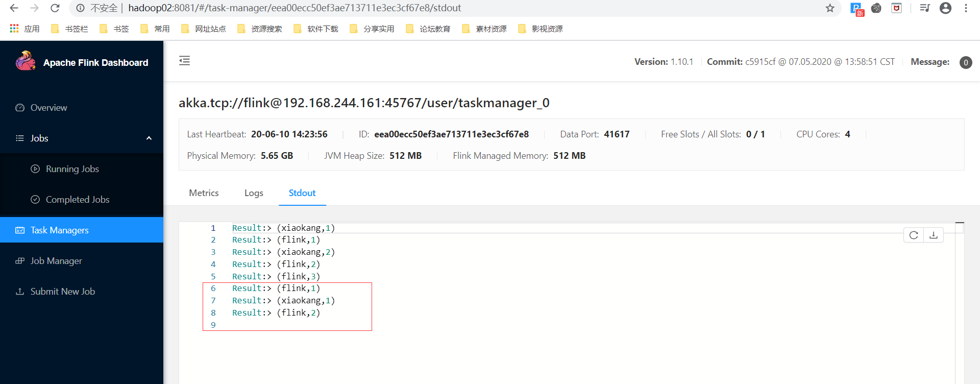Click log line 5 Result (flink,3)
Viewport: 980px width, 384px height.
pyautogui.click(x=276, y=277)
